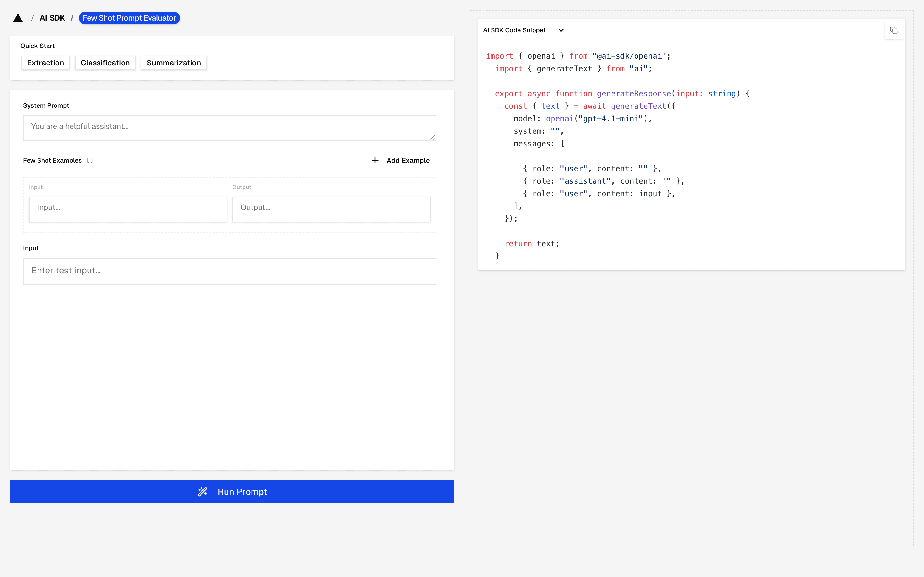Copy the code snippet with the copy icon

pos(894,30)
